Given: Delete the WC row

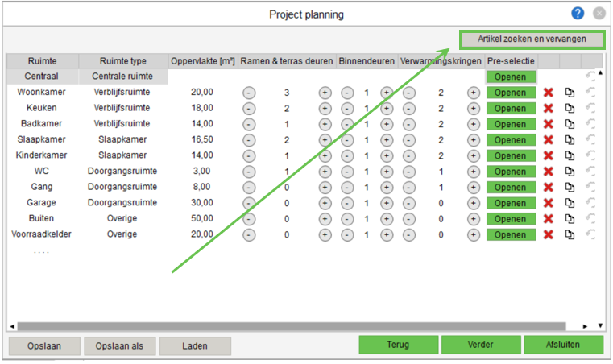Looking at the screenshot, I should coord(549,172).
